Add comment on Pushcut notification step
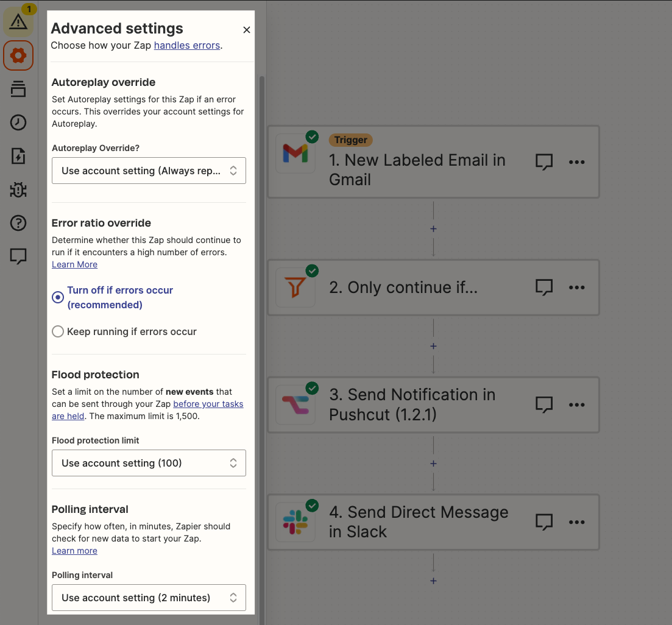This screenshot has height=625, width=672. pyautogui.click(x=544, y=405)
